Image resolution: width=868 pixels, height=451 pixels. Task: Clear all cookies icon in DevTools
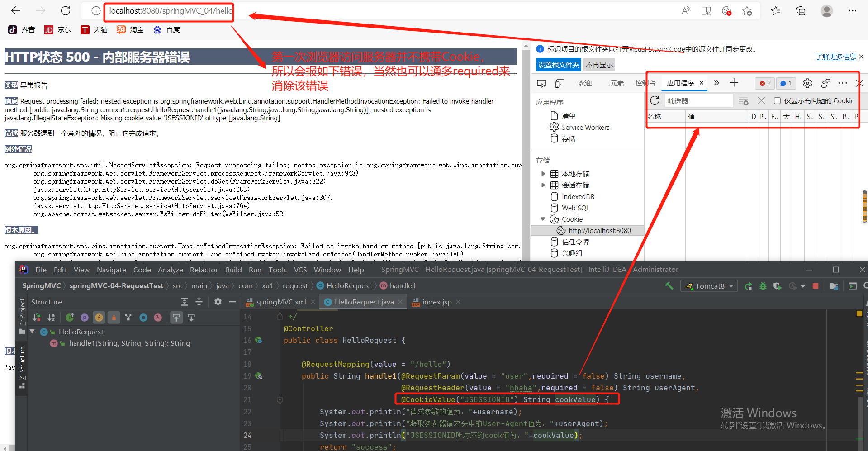761,100
